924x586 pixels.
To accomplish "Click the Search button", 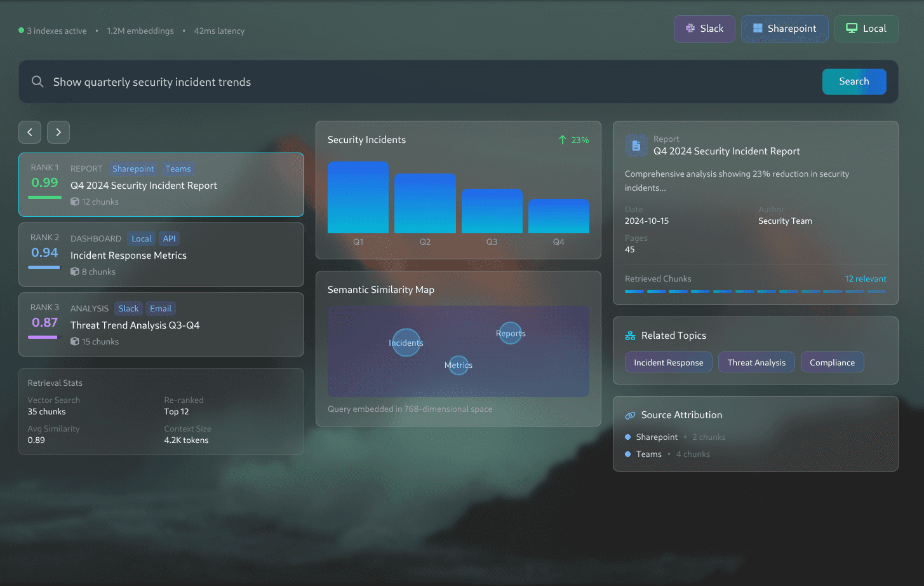I will point(854,81).
